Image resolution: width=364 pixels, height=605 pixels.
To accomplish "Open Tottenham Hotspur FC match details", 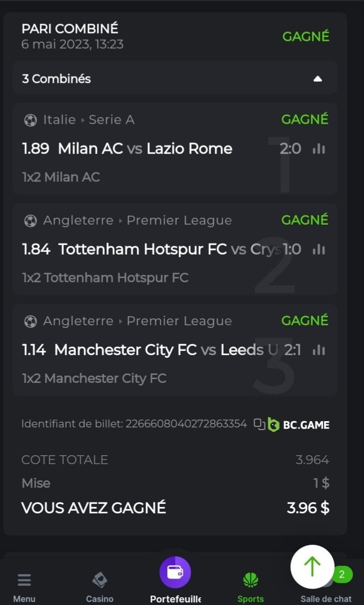I will pyautogui.click(x=142, y=249).
